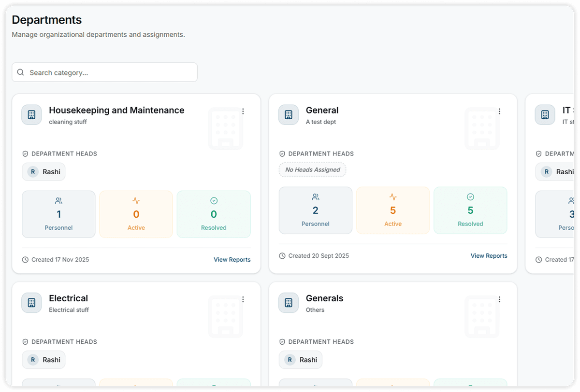Image resolution: width=580 pixels, height=392 pixels.
Task: Click the clock icon beside Created 20 Sept 2025
Action: (282, 256)
